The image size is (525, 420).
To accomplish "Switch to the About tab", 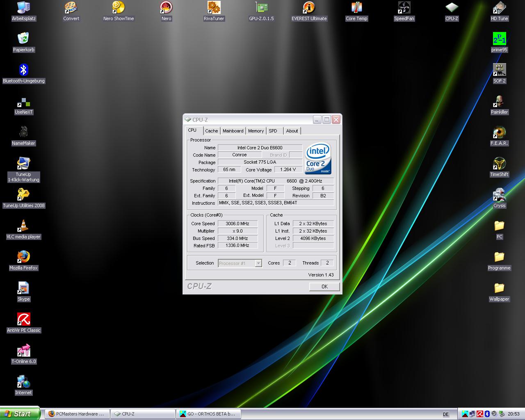I will (292, 131).
